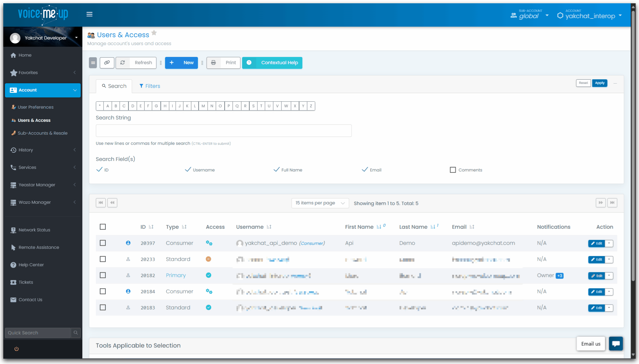Click in the Search String input field
This screenshot has width=639, height=364.
(224, 131)
